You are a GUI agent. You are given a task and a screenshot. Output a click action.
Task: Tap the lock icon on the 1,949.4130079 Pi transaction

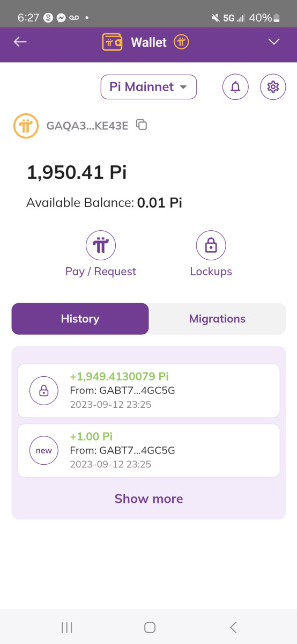pos(44,391)
